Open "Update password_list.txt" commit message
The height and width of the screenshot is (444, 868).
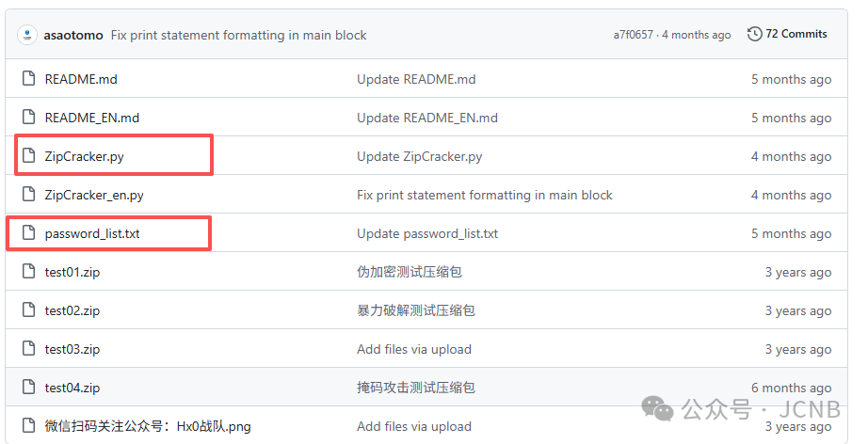coord(427,233)
